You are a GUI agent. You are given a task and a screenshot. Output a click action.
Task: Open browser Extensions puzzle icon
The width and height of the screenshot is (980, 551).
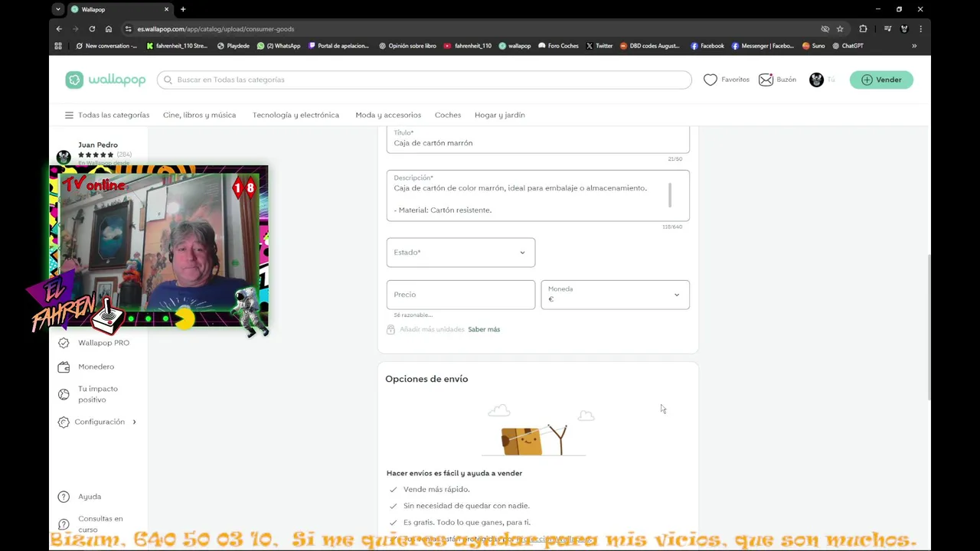coord(863,29)
